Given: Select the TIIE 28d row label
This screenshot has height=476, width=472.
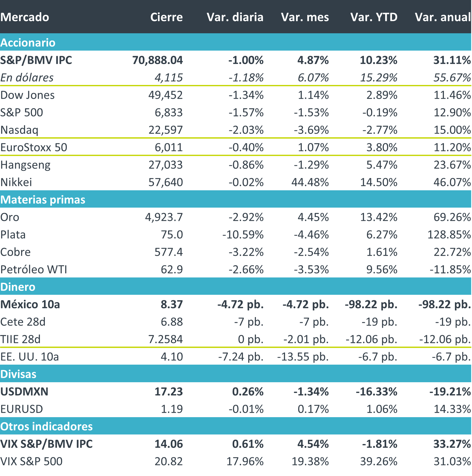Looking at the screenshot, I should tap(21, 339).
